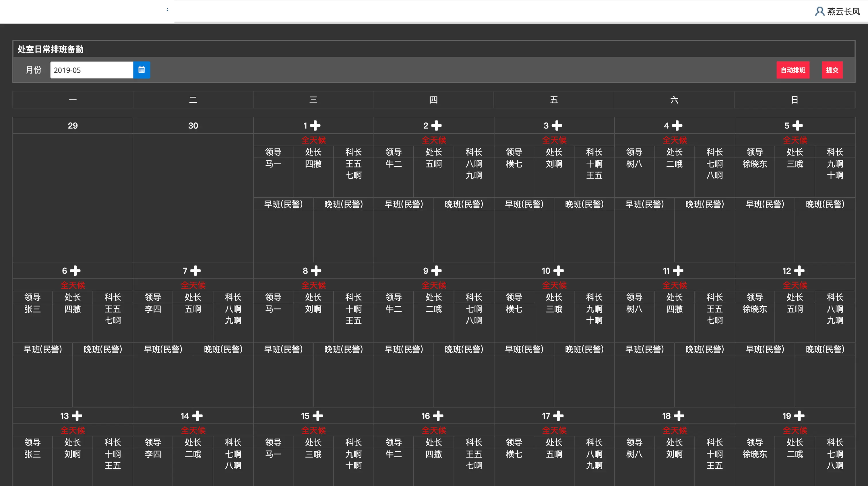
Task: Click the plus icon on day 7
Action: [x=195, y=271]
